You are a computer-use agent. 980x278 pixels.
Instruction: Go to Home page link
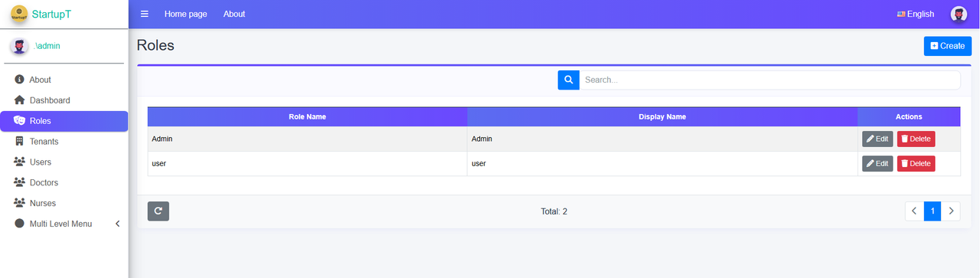coord(185,14)
